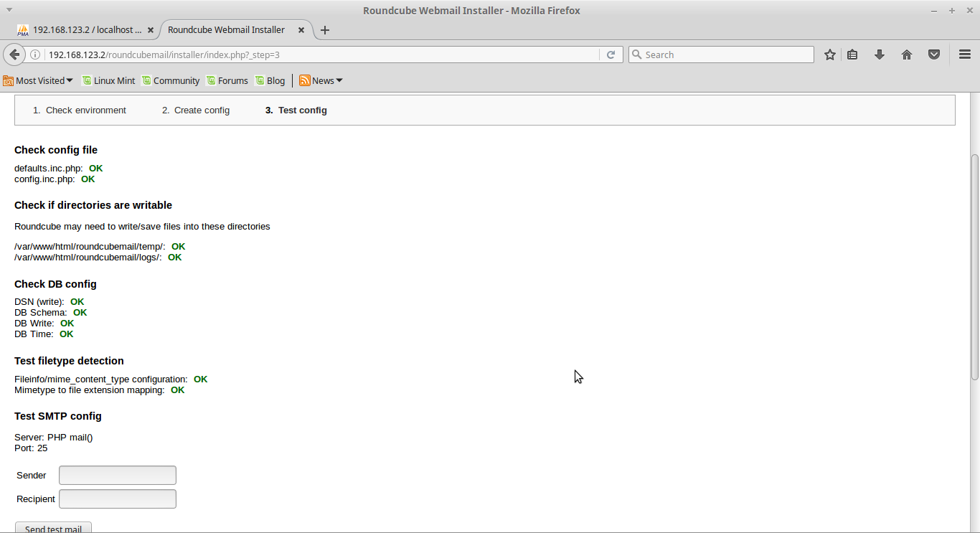Click the DB Write status line
The width and height of the screenshot is (980, 533).
point(44,323)
